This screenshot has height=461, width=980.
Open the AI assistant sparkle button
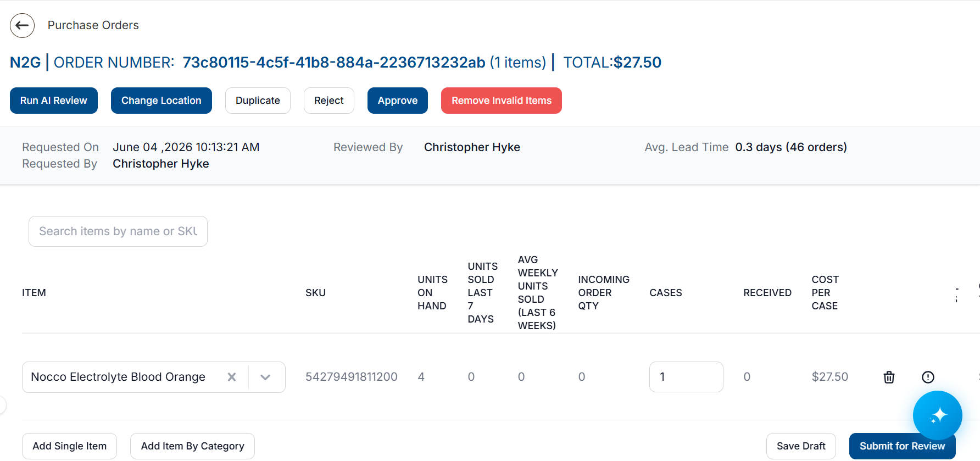pos(937,415)
